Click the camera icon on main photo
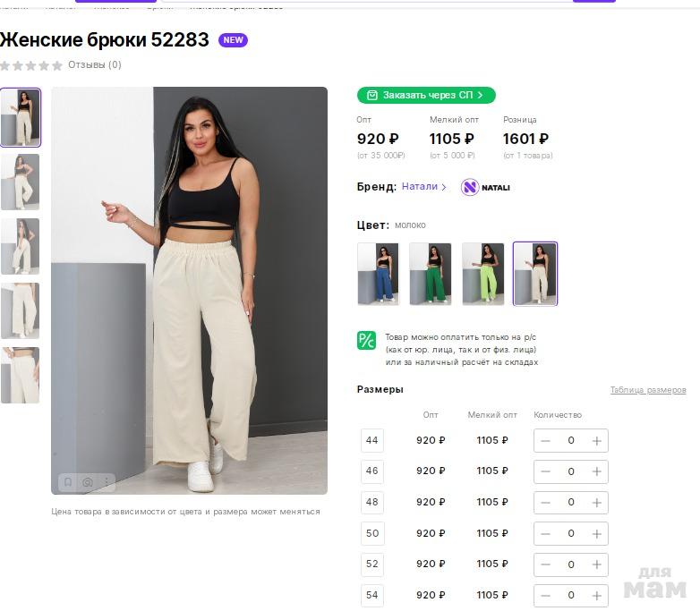Screen dimensions: 700x611 tap(88, 482)
